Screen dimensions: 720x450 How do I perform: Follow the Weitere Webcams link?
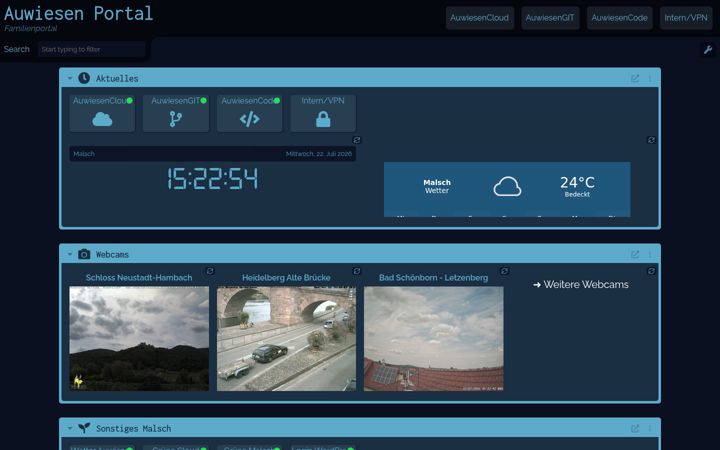click(581, 285)
